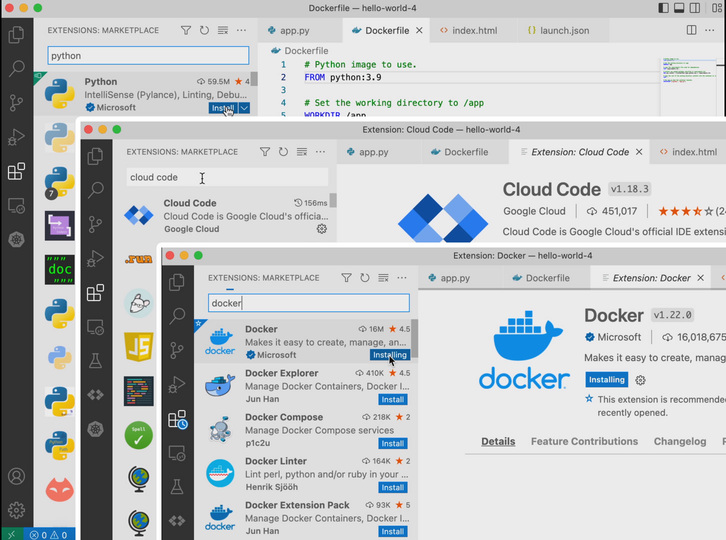Open Manage gear in back window activity bar
Viewport: 726px width, 540px height.
pyautogui.click(x=16, y=510)
